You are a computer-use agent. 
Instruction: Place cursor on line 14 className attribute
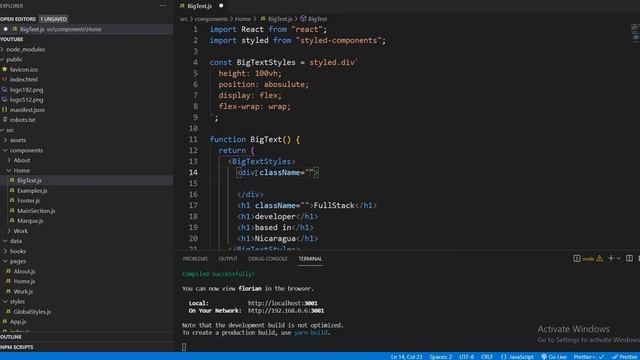coord(280,173)
